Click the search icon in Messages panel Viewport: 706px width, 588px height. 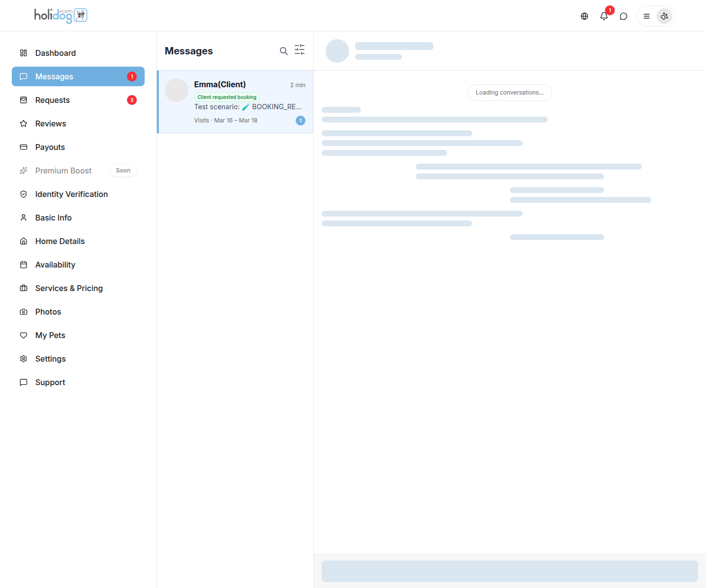pos(284,50)
